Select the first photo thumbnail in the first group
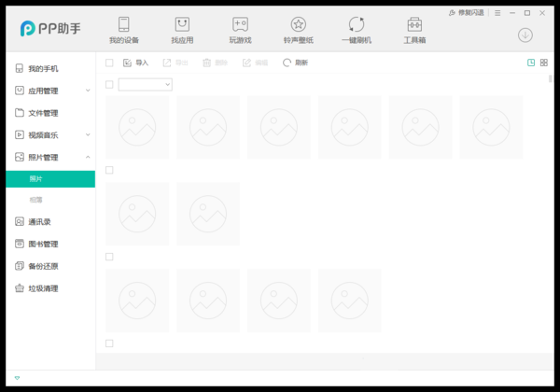Screen dimensions: 560x392 click(137, 127)
